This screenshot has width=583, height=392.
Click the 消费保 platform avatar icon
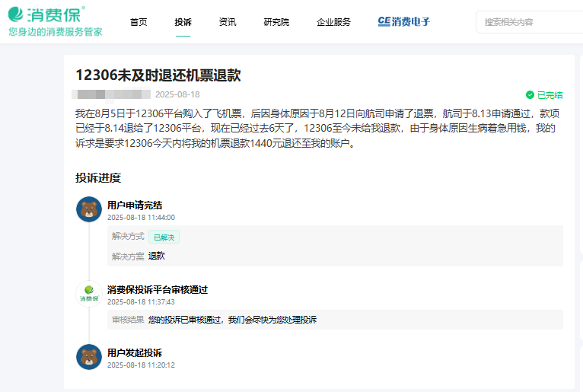pos(89,294)
